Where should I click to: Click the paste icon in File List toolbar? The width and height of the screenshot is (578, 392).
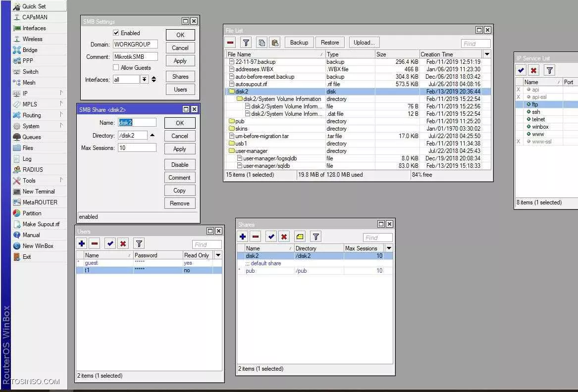point(274,43)
